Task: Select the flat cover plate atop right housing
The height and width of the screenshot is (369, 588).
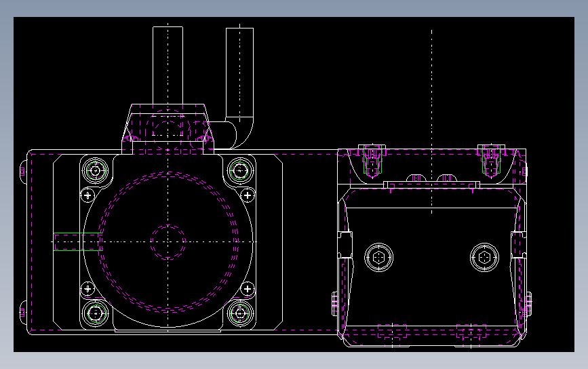Action: [431, 184]
